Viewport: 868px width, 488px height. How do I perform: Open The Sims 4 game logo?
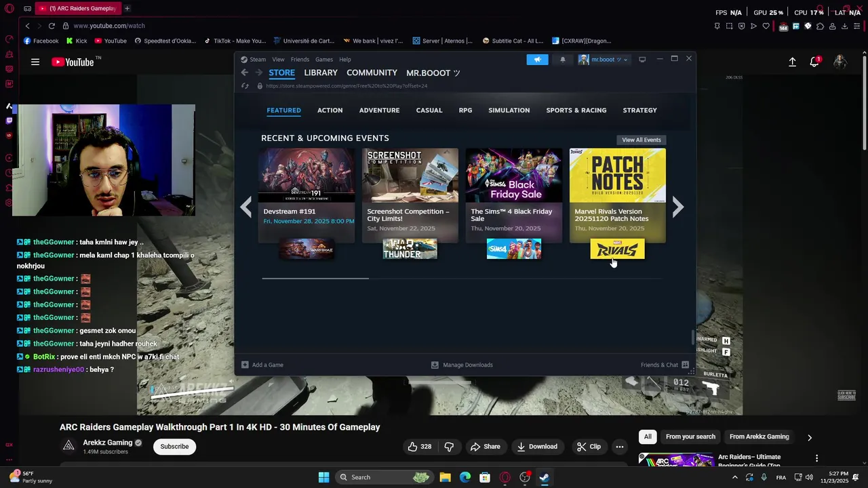[x=513, y=249]
